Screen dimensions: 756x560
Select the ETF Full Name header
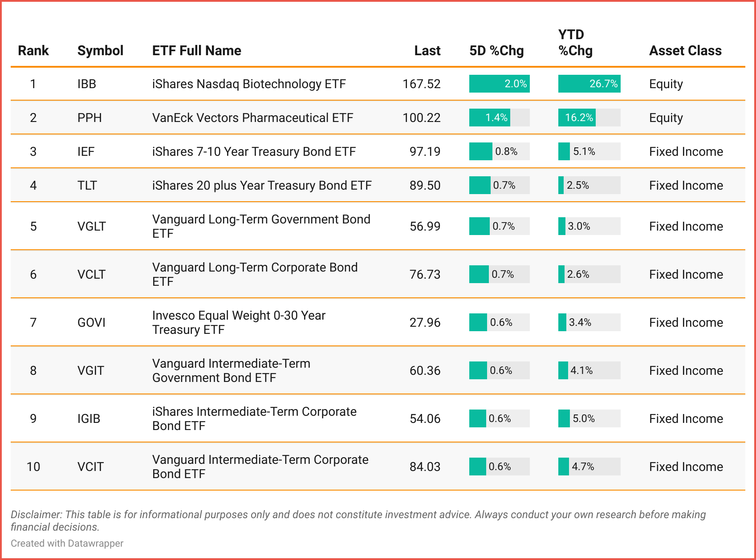(x=196, y=51)
